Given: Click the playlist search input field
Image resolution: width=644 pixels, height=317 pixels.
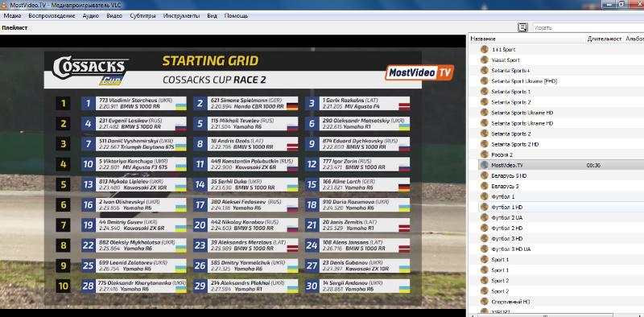Looking at the screenshot, I should pyautogui.click(x=588, y=27).
